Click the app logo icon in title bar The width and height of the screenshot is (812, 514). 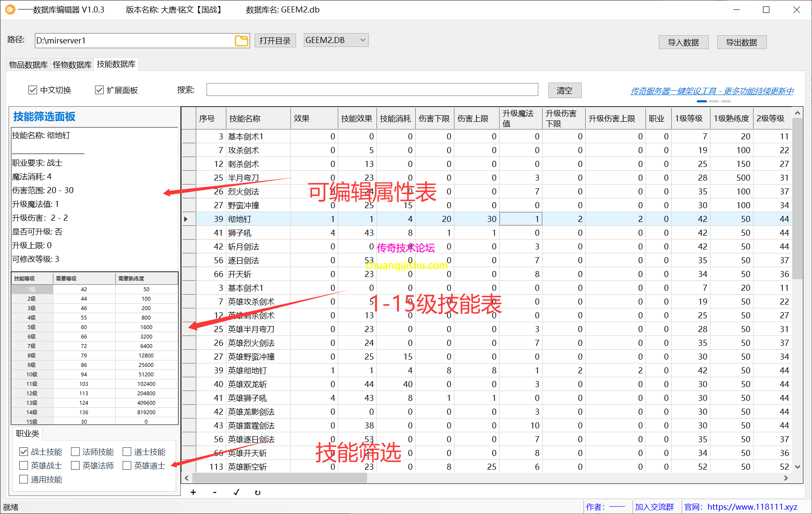coord(9,9)
